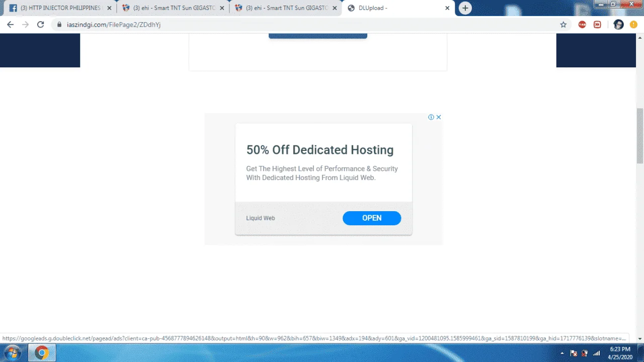Viewport: 644px width, 362px height.
Task: Open the network signal tray icon
Action: pyautogui.click(x=597, y=353)
